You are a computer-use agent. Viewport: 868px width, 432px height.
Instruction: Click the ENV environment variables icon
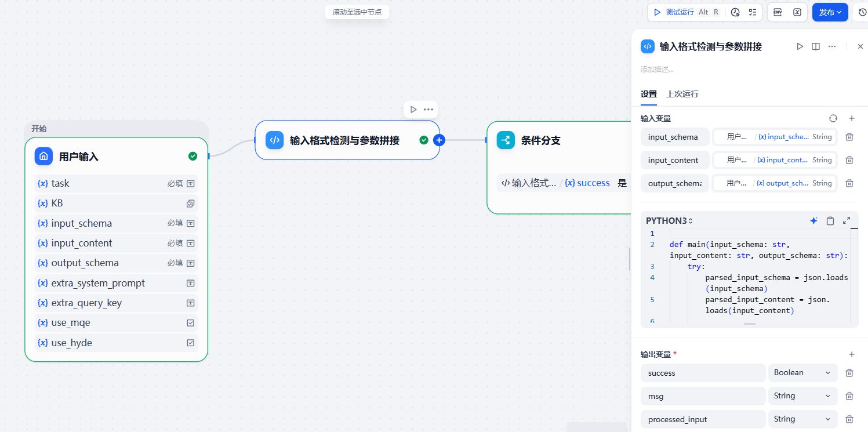(x=778, y=12)
